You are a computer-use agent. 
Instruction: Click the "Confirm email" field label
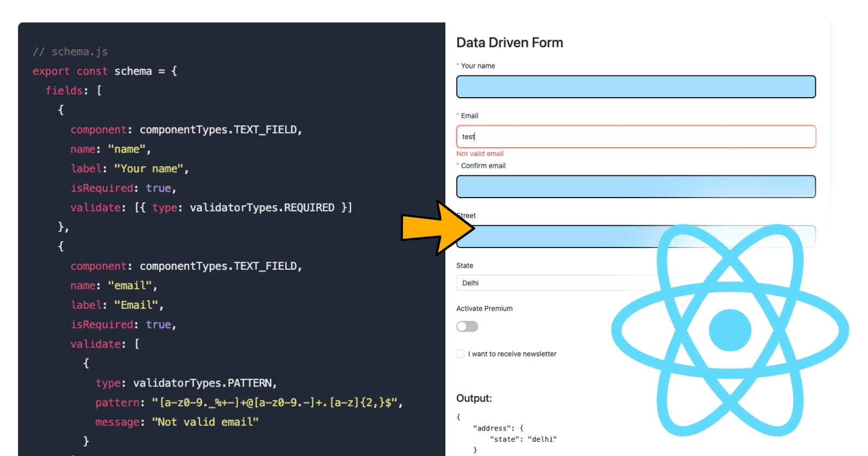click(x=483, y=166)
